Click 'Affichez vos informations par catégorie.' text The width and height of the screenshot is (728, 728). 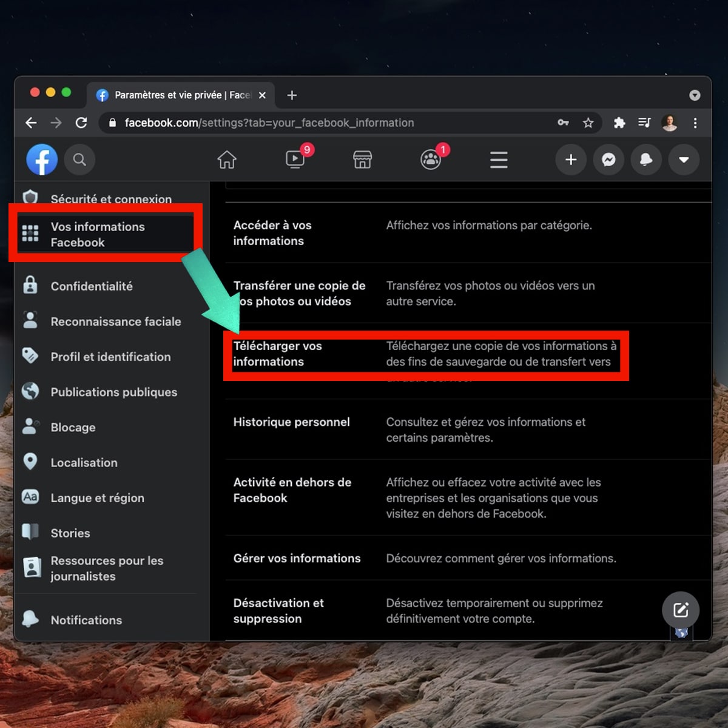[x=489, y=225]
